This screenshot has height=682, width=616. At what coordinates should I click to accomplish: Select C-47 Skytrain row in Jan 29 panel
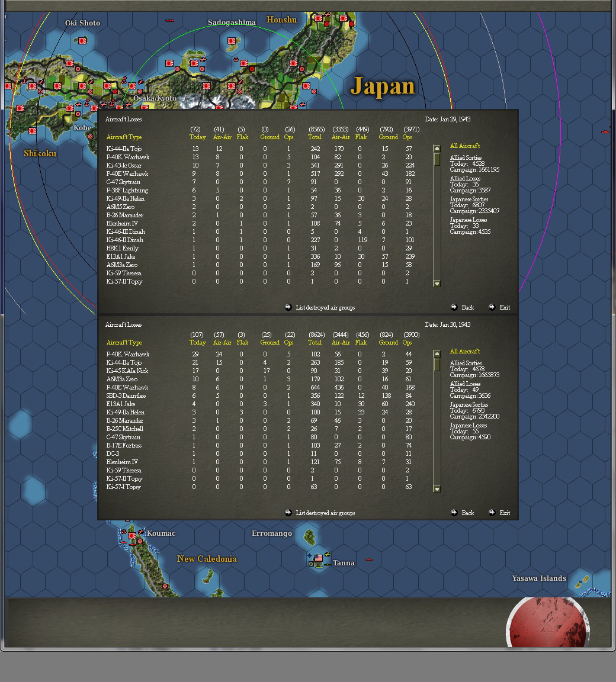[261, 182]
